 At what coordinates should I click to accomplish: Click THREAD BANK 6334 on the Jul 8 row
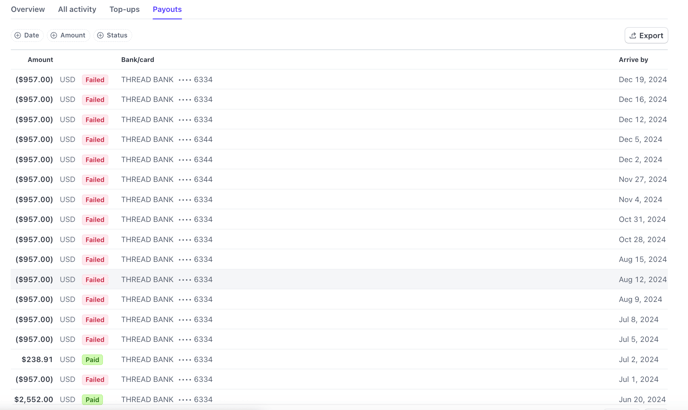coord(167,319)
